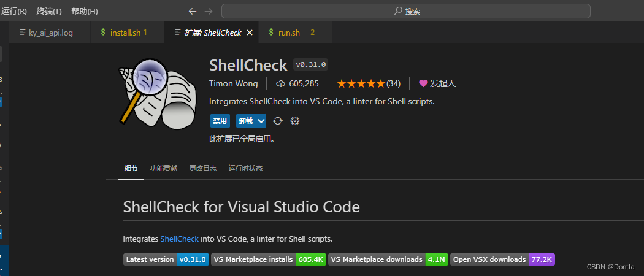Open the blue ShellCheck hyperlink in description

(x=180, y=239)
